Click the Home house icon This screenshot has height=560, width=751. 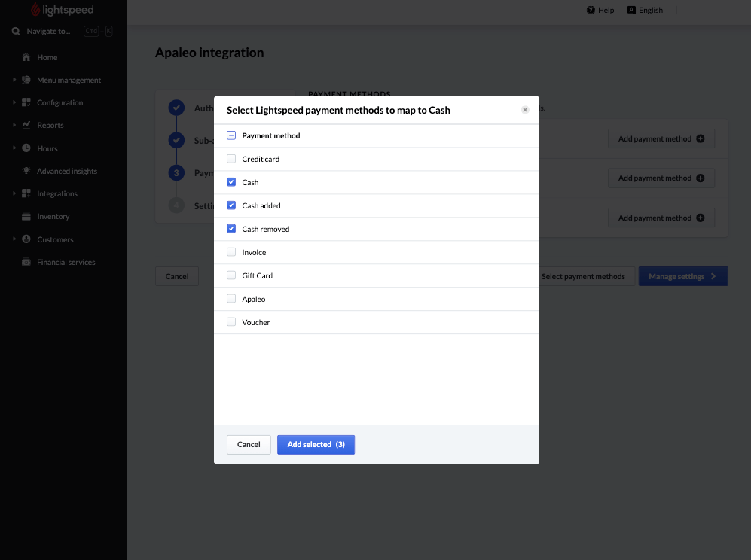(26, 57)
